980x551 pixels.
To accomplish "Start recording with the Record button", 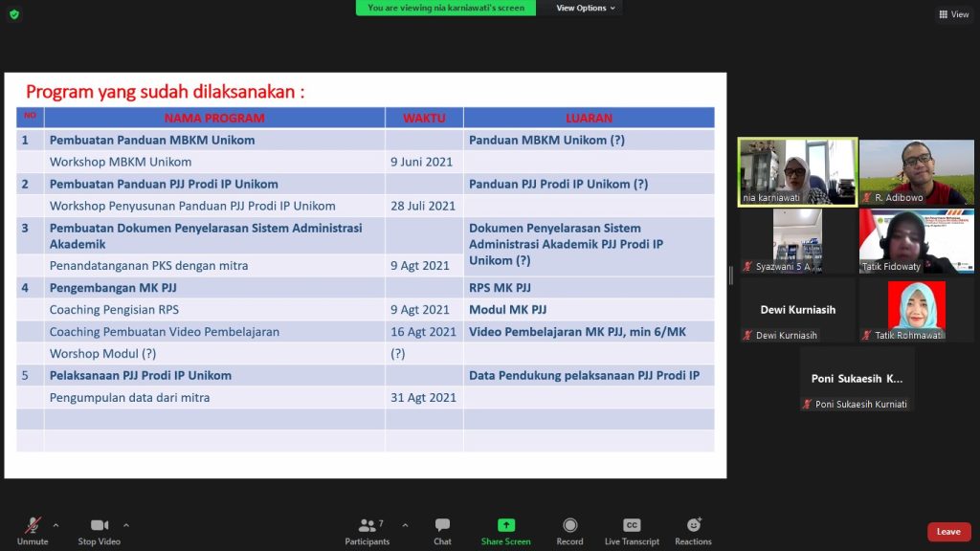I will 569,531.
